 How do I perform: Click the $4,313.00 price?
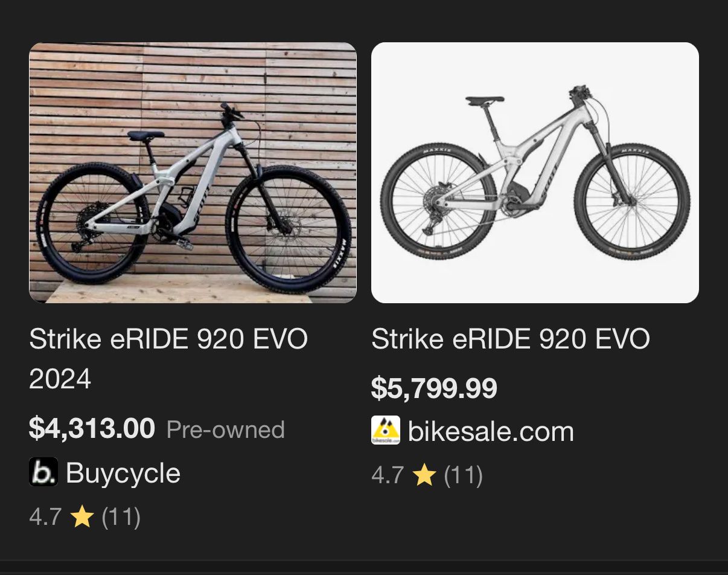click(x=92, y=429)
